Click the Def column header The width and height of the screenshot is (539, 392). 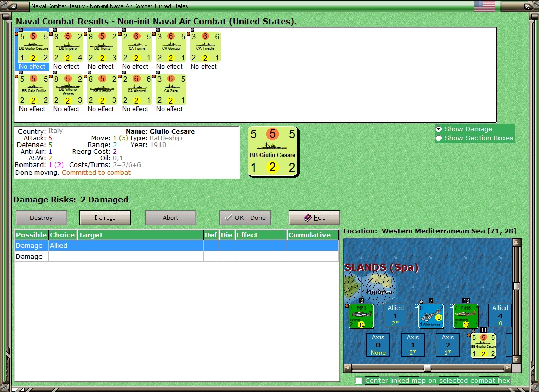(x=211, y=235)
